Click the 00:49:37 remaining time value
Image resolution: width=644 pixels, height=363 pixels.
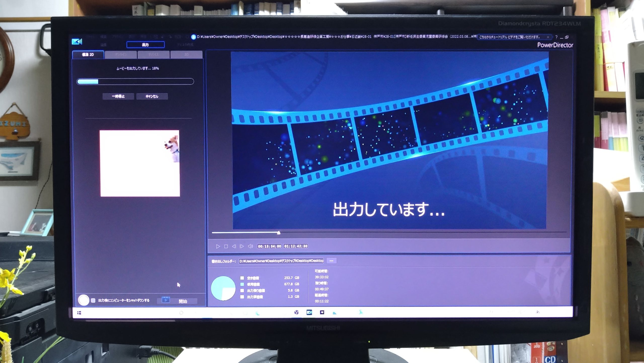[322, 289]
